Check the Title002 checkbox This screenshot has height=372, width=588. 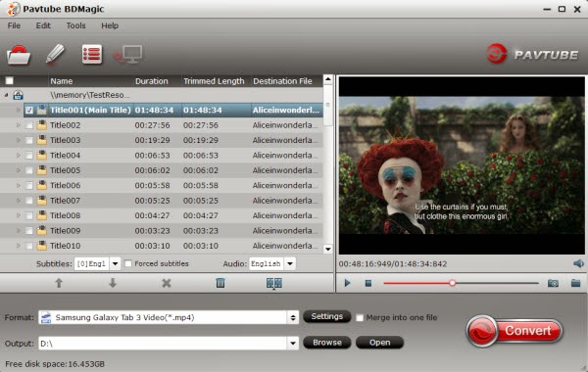tap(28, 125)
